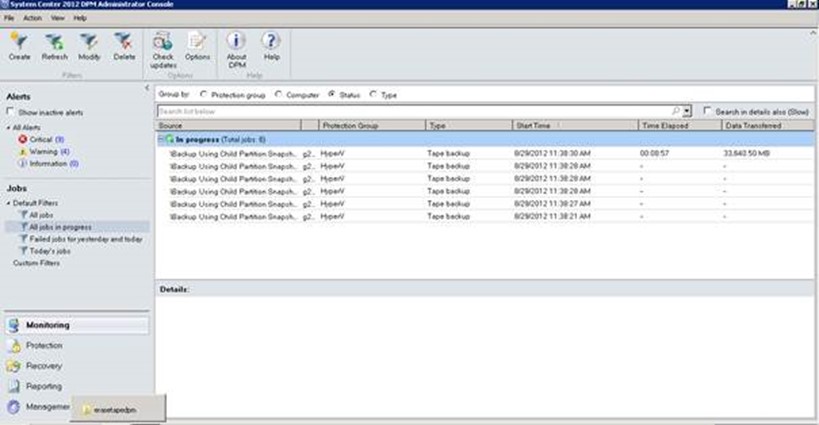Sort by Protection Group column header
The height and width of the screenshot is (425, 819).
coord(372,125)
